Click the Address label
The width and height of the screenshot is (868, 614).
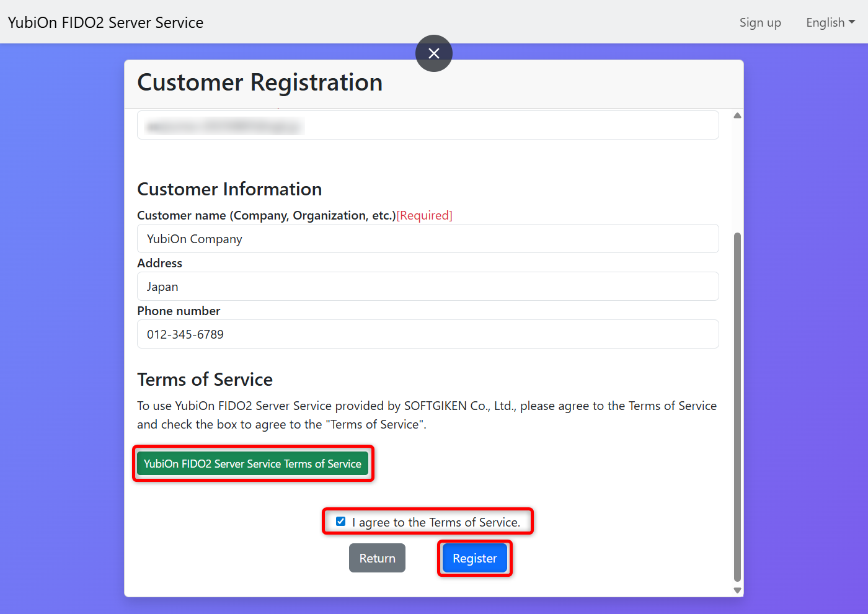[159, 263]
